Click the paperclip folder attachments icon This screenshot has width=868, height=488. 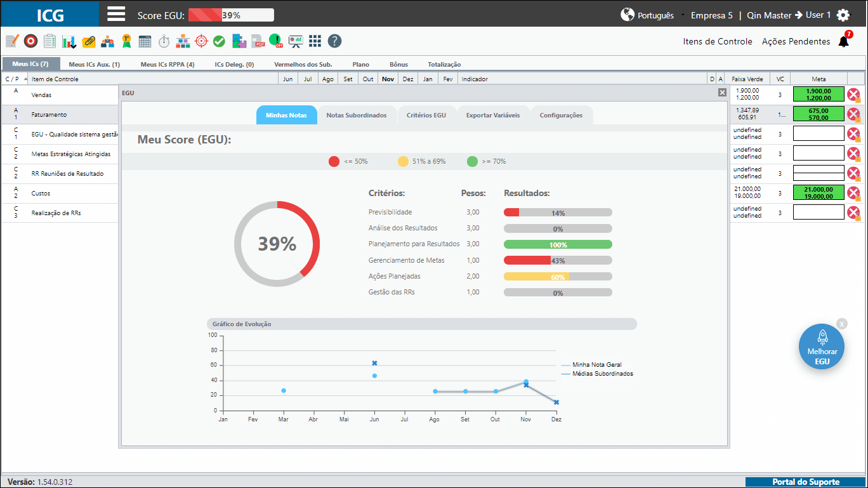pos(89,41)
